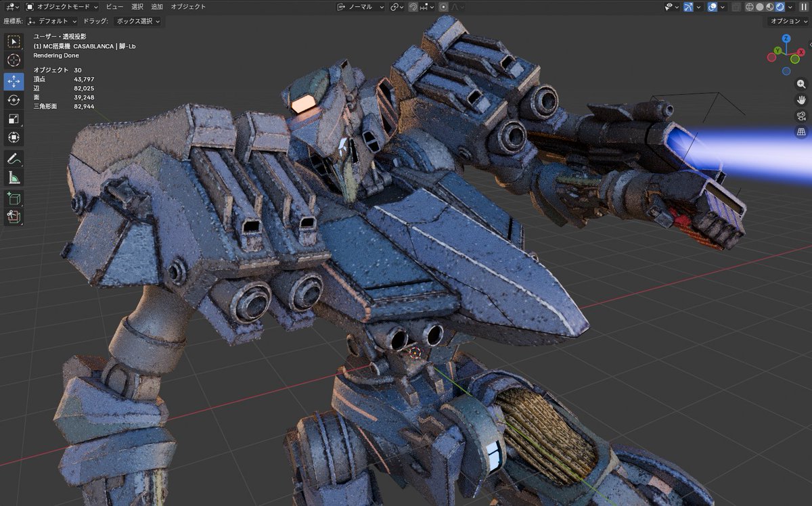The height and width of the screenshot is (506, 812).
Task: Click the 'Rendering Done' status text
Action: point(56,55)
